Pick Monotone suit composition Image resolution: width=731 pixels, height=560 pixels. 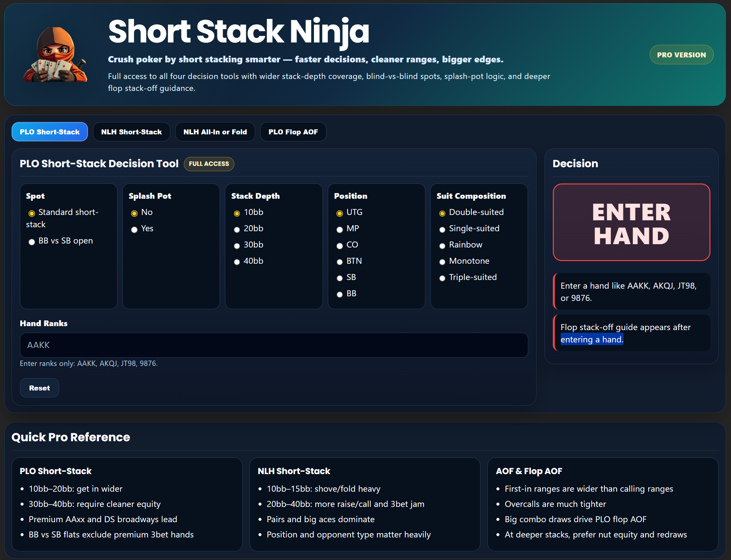[x=442, y=262]
